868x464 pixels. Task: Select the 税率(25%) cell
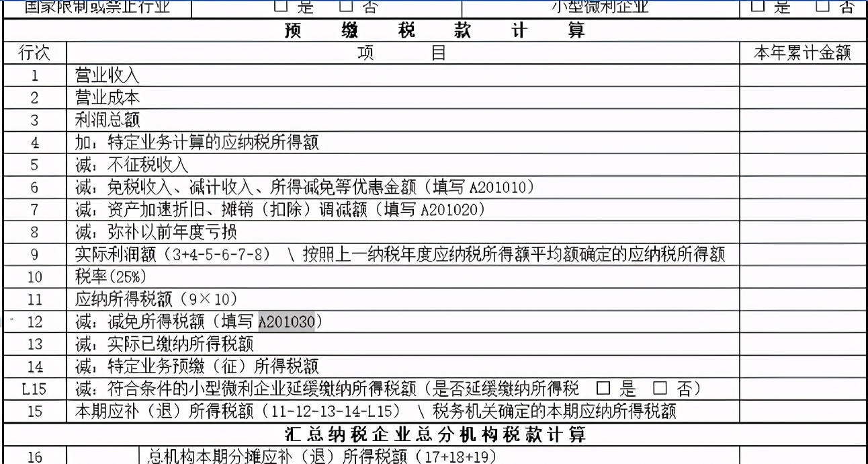pos(402,276)
